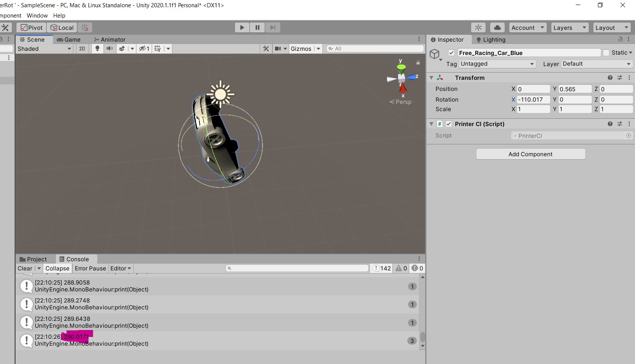Click the Inspector lock icon

click(620, 40)
